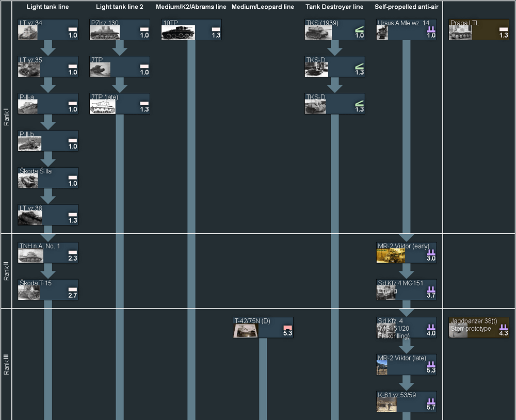Click class icon on Jagdpanzer 38(t) Sterr prototype
The height and width of the screenshot is (420, 516).
[x=503, y=327]
